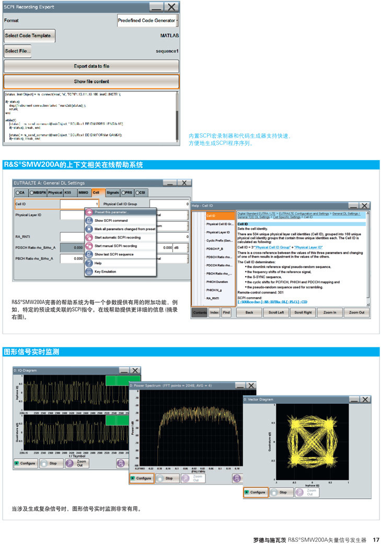Choose Start automatic SCPI recording entry
This screenshot has width=392, height=544.
tap(120, 237)
